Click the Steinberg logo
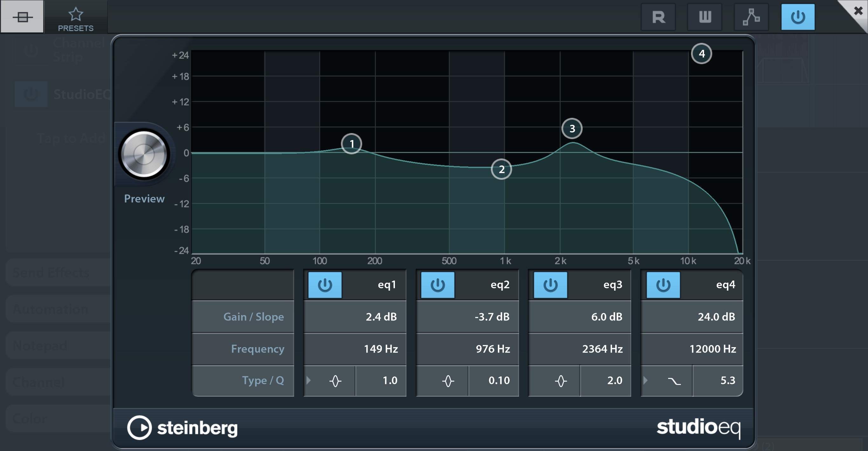This screenshot has height=451, width=868. click(x=182, y=428)
